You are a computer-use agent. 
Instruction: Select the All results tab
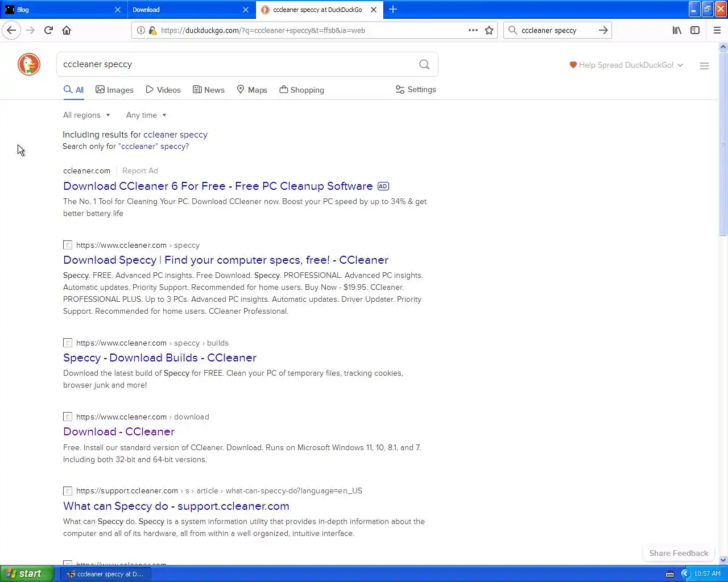point(74,90)
